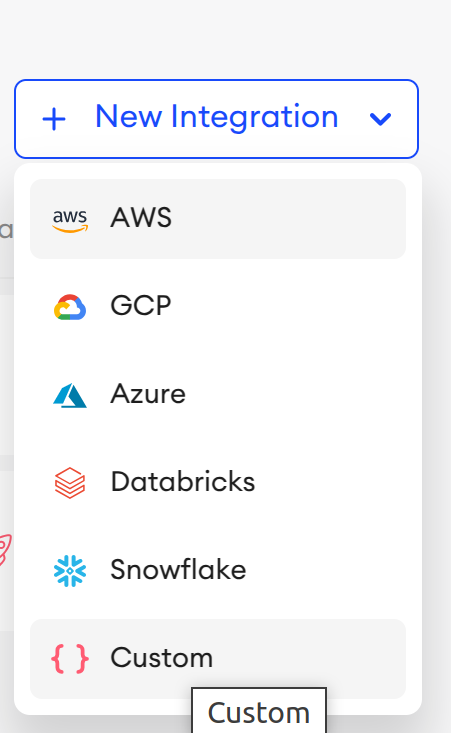
Task: Click the AWS logo icon
Action: tap(70, 220)
